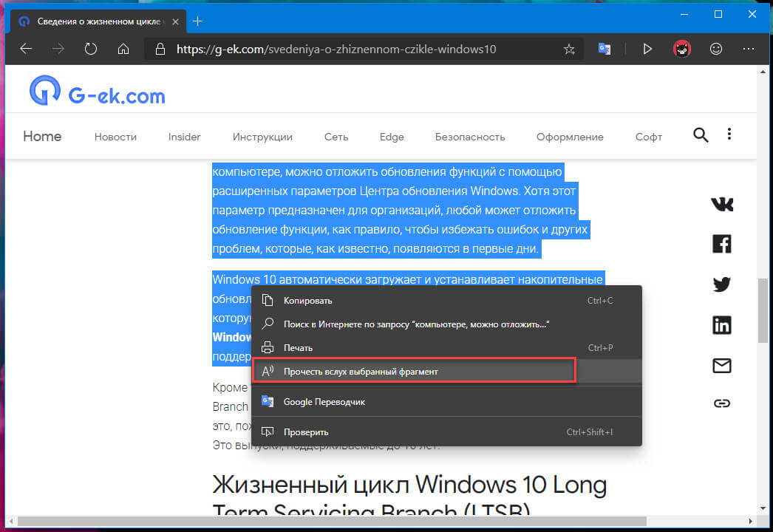Select 'Печать' from the context menu
This screenshot has height=532, width=773.
pyautogui.click(x=446, y=347)
